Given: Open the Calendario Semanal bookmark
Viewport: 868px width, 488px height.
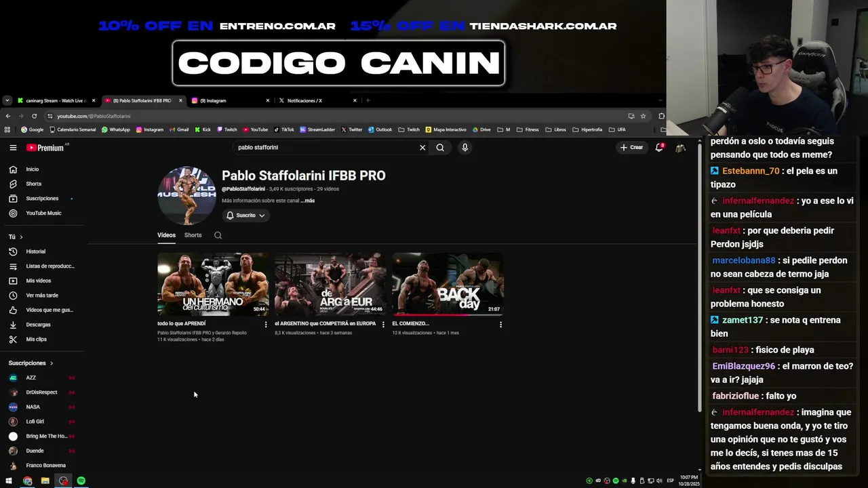Looking at the screenshot, I should point(73,129).
